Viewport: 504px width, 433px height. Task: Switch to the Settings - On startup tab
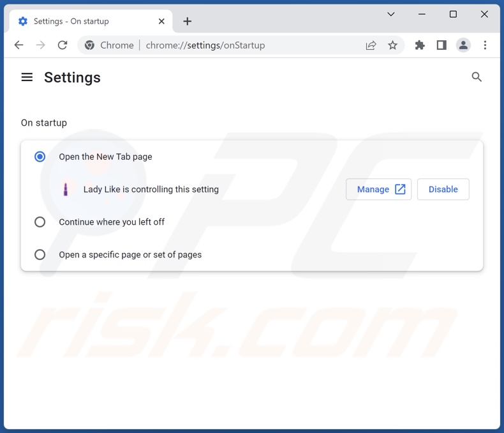point(91,21)
